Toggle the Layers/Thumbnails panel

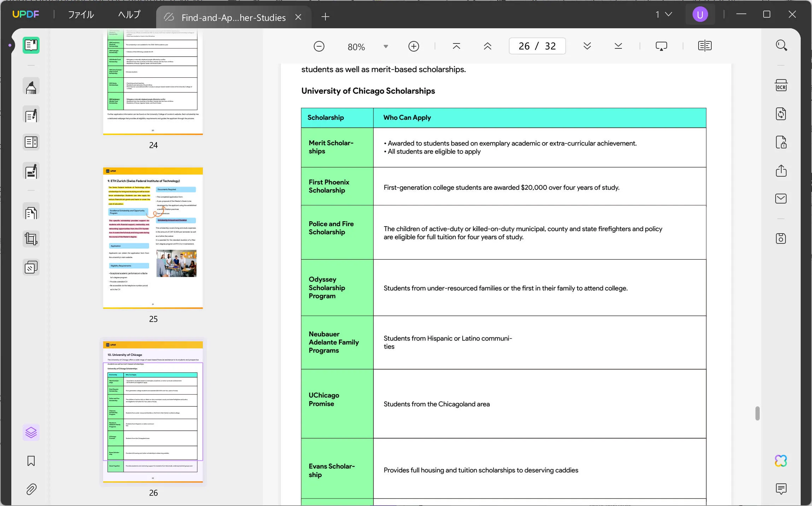[x=31, y=432]
